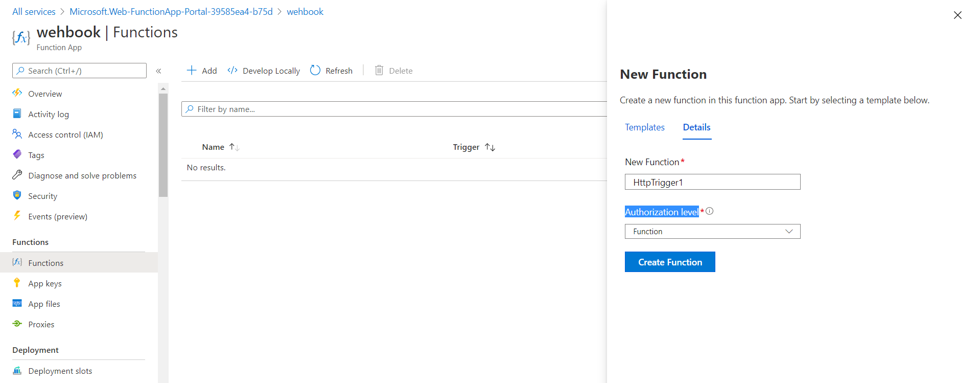
Task: Click the Overview lightning icon in sidebar
Action: 17,93
